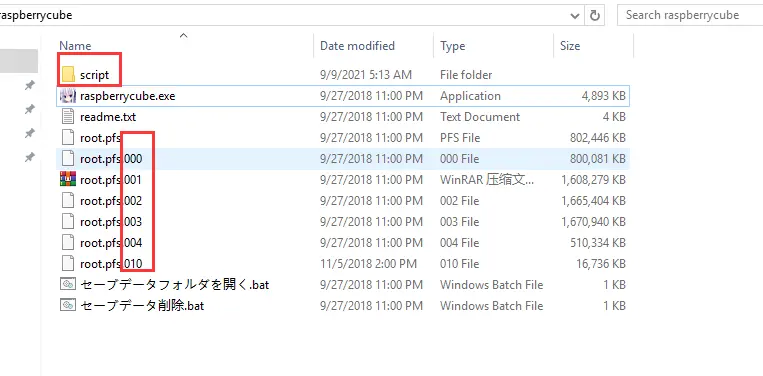This screenshot has height=376, width=763.
Task: Click the 802,446 KB size value
Action: pyautogui.click(x=598, y=138)
